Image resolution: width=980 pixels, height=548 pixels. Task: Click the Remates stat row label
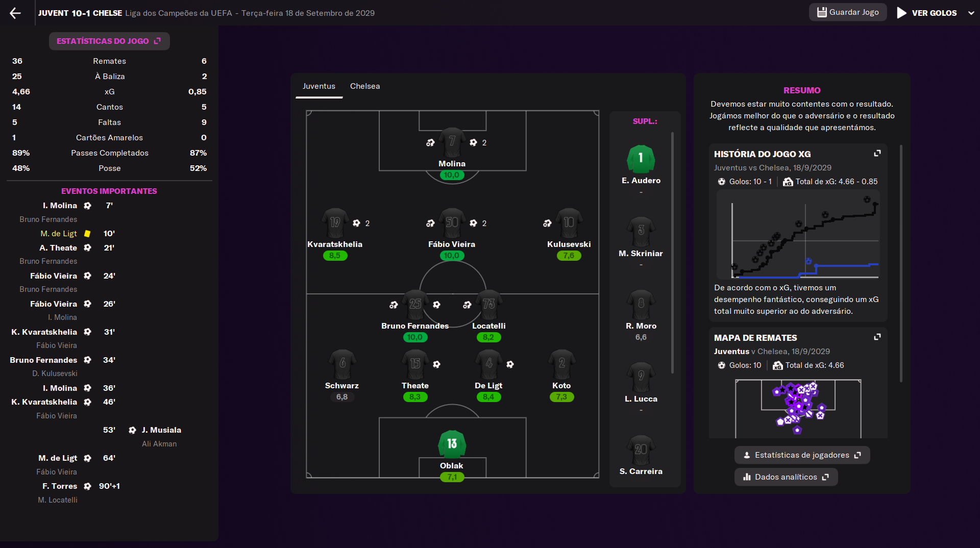pos(109,61)
